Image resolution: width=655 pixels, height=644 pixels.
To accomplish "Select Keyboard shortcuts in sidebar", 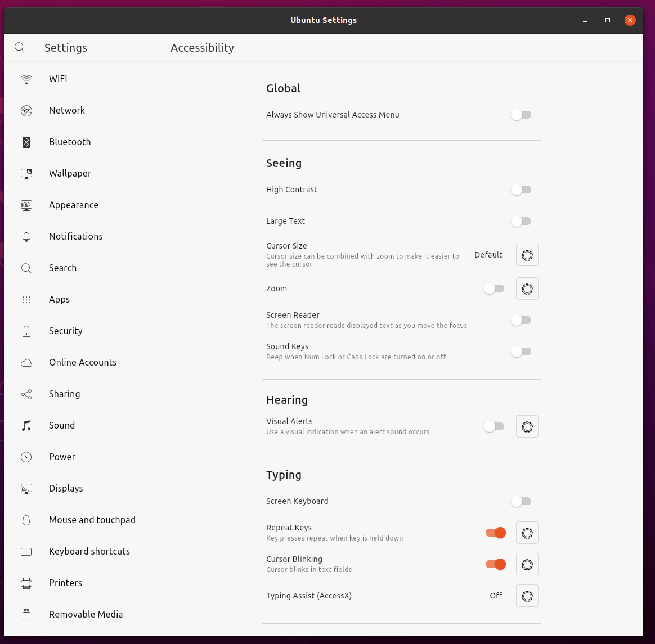I will pos(82,552).
